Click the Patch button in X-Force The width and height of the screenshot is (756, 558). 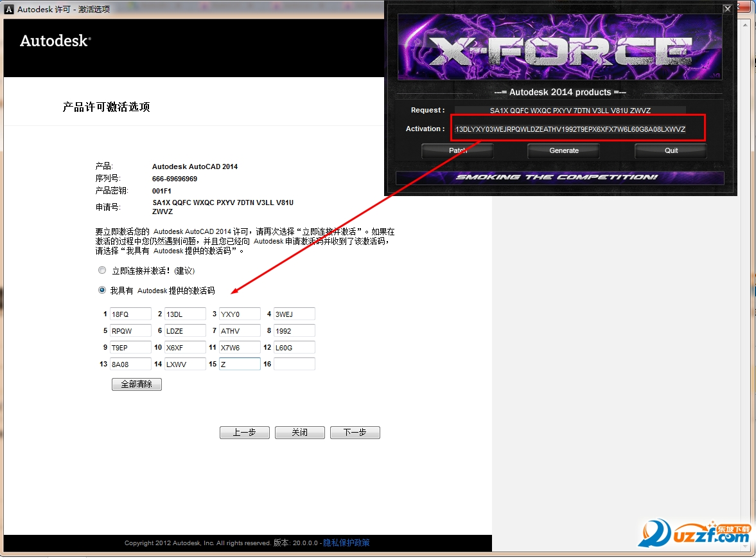457,150
